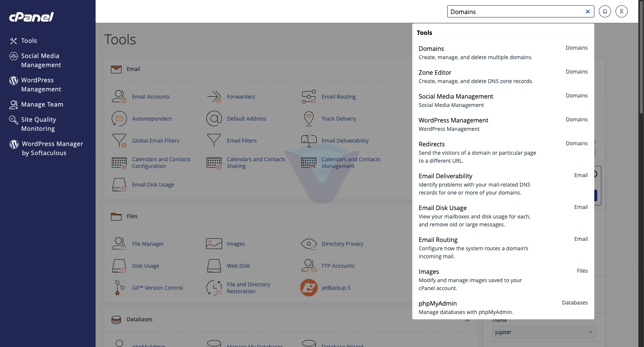Open File and Directory Restoration link
Screen dimensions: 644x347
(x=248, y=288)
